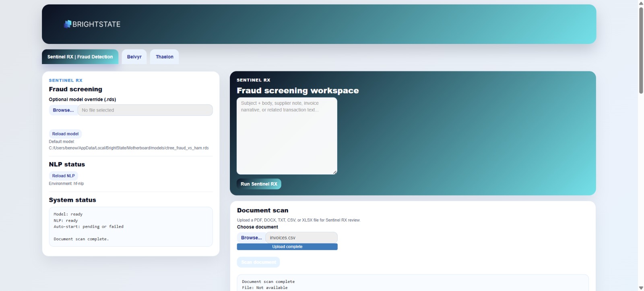
Task: Click the 'File: Not available' result line
Action: pyautogui.click(x=265, y=288)
